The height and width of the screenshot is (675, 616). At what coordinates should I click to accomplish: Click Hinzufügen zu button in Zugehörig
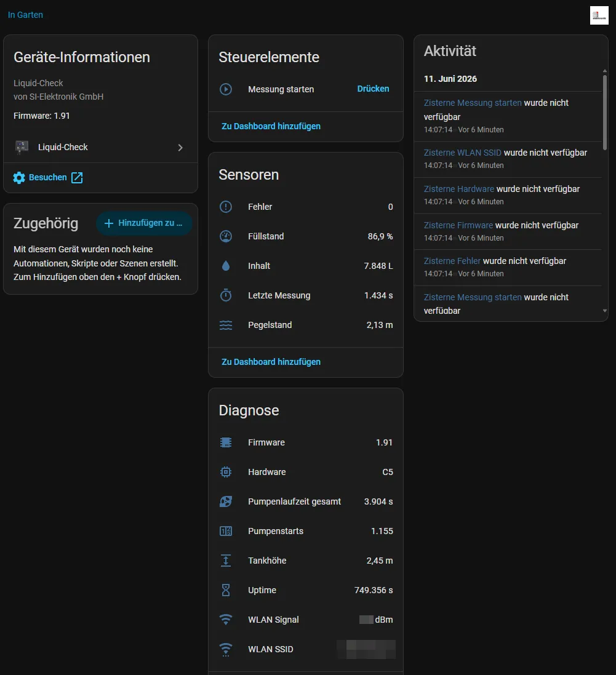(144, 223)
